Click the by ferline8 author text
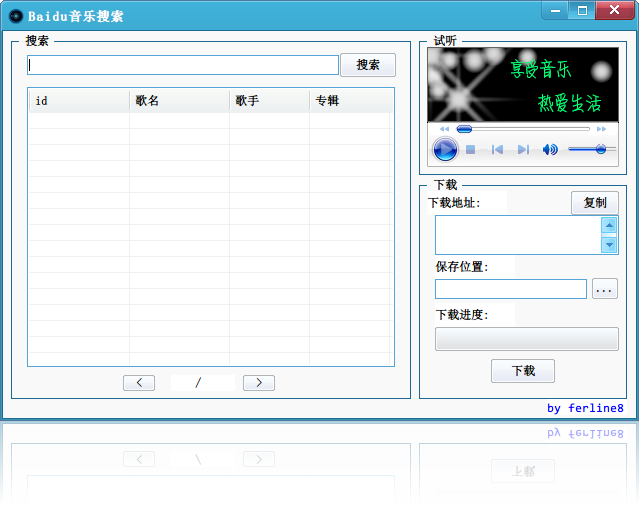 585,408
